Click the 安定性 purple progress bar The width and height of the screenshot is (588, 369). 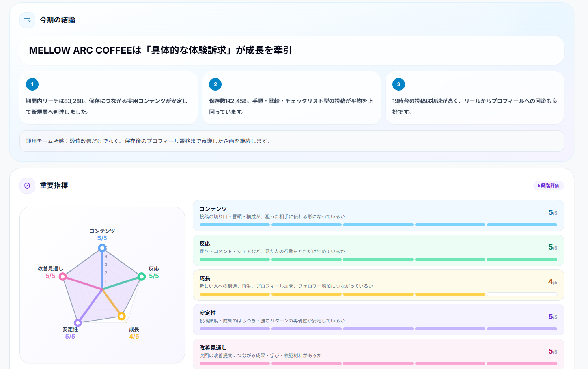point(378,329)
